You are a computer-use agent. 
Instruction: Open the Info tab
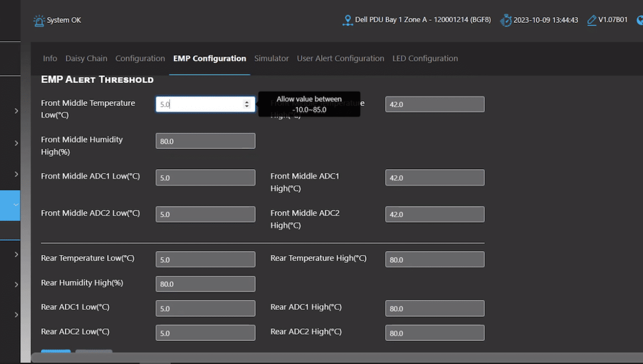tap(50, 58)
